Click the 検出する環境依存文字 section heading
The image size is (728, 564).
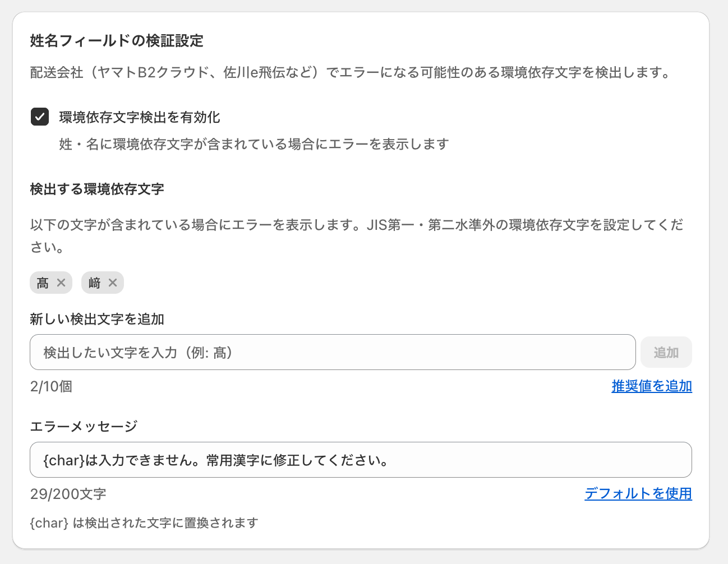97,189
